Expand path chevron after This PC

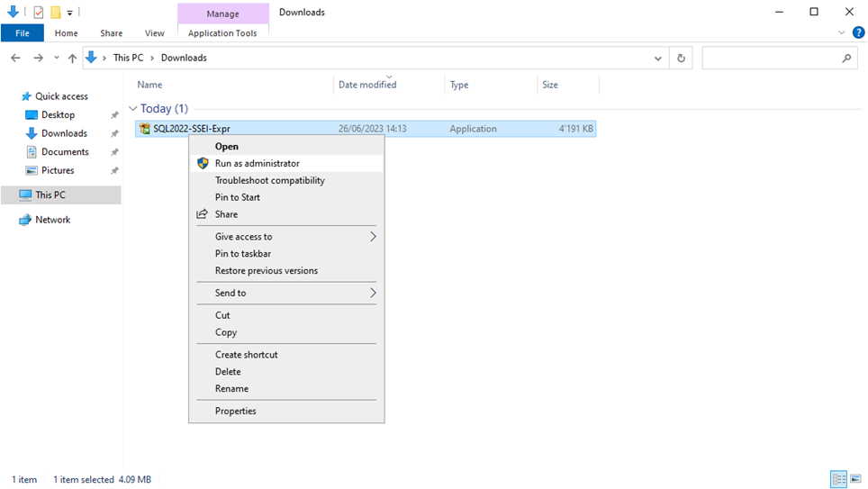(x=152, y=59)
